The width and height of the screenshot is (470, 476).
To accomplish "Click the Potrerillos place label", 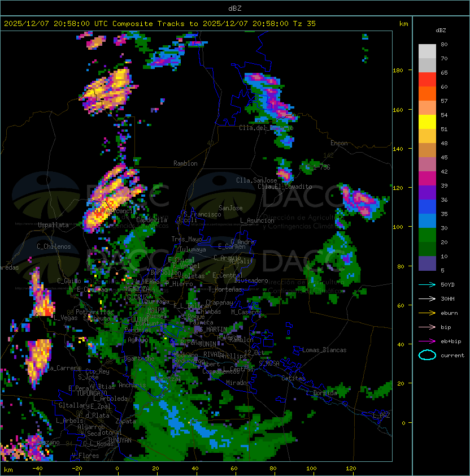I will [94, 312].
